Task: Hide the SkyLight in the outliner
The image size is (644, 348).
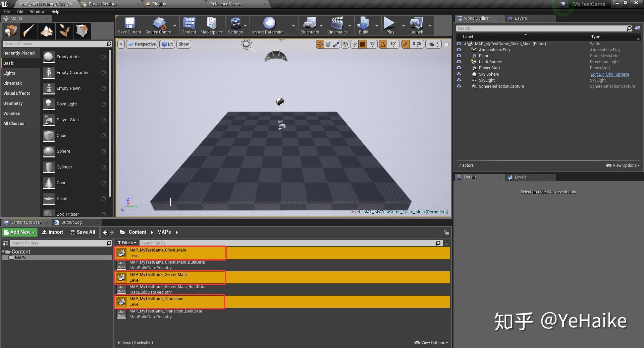Action: click(x=459, y=80)
